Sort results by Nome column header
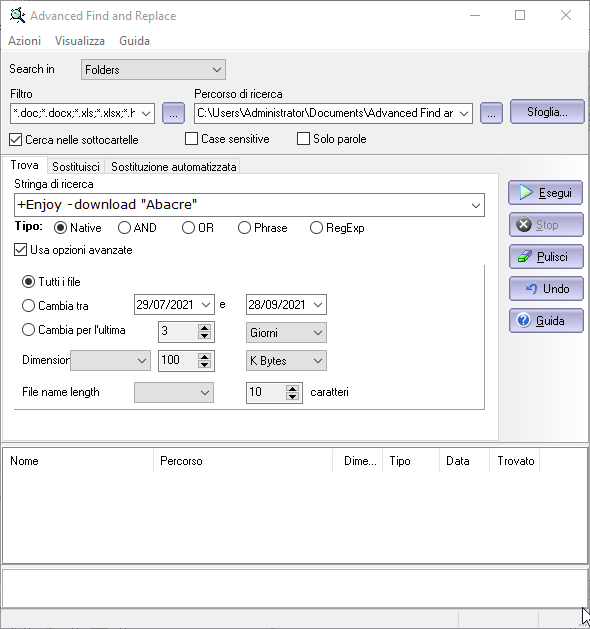 (78, 461)
